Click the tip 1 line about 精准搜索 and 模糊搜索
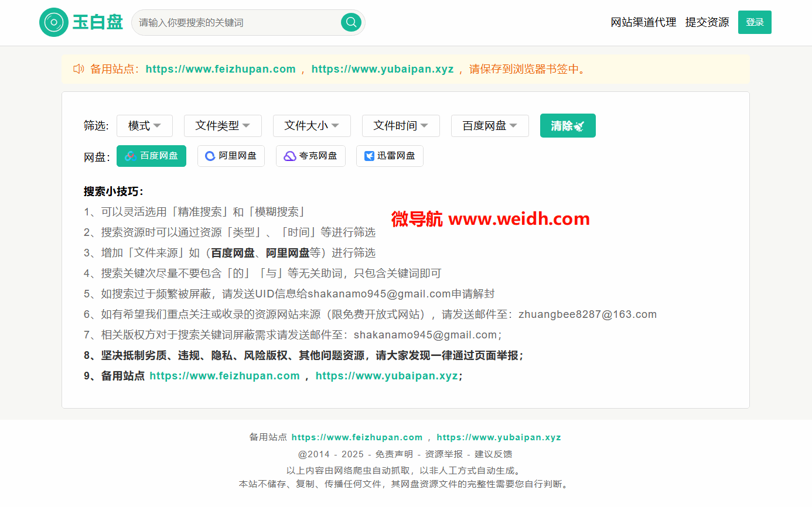This screenshot has width=812, height=507. point(195,212)
